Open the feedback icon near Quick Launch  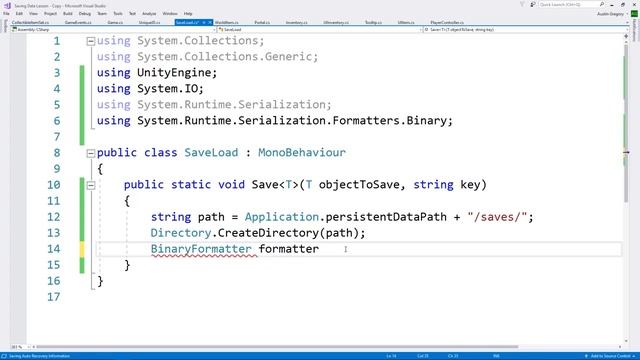pos(533,4)
